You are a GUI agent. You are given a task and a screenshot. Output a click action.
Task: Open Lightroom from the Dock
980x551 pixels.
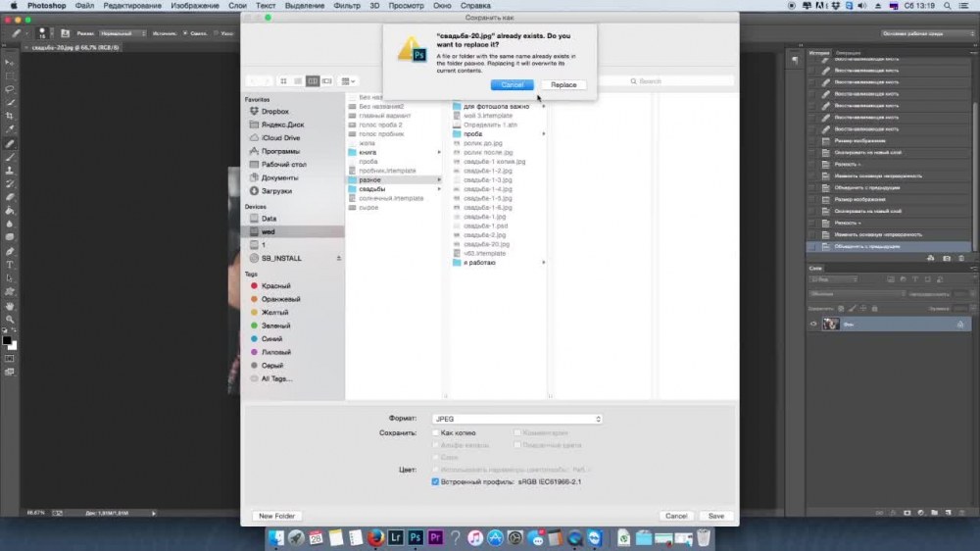(x=397, y=537)
